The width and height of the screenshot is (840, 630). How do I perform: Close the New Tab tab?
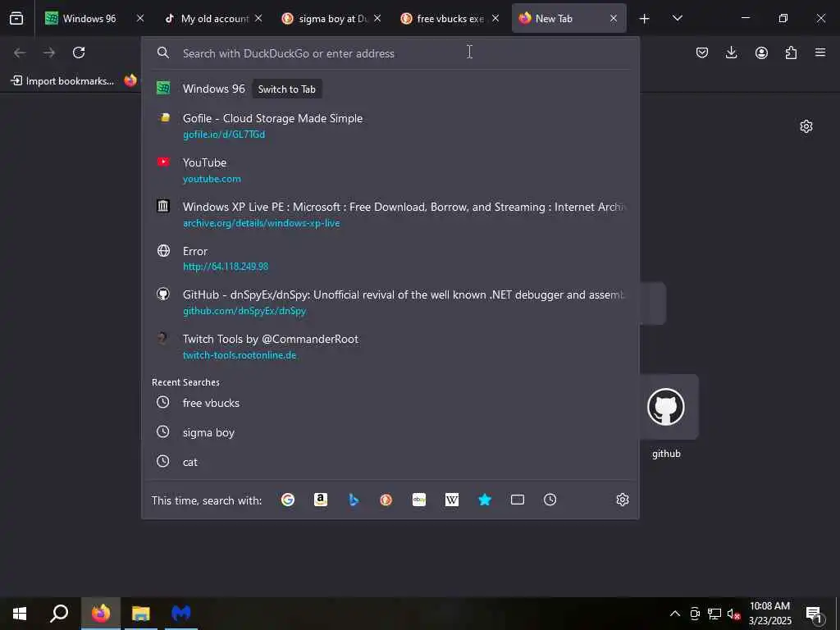pos(614,18)
